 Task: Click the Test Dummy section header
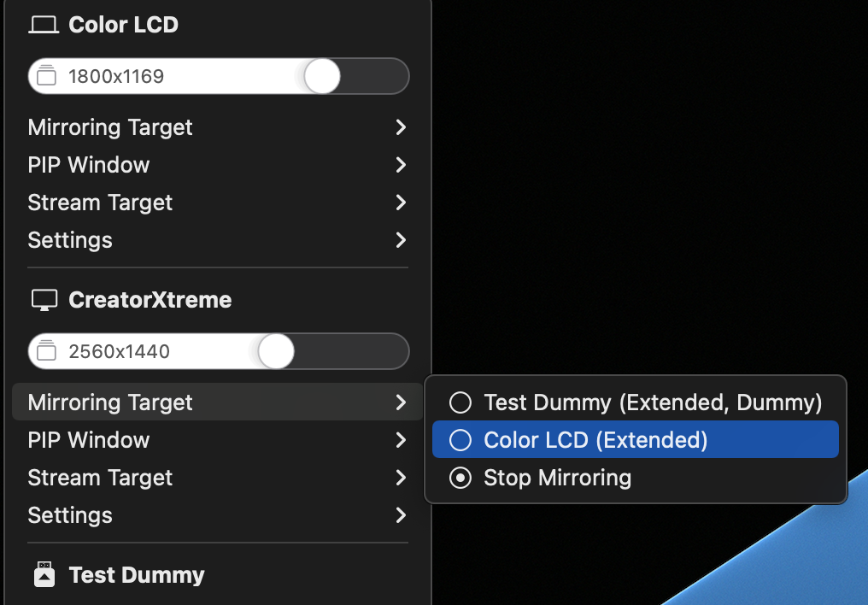[x=137, y=574]
